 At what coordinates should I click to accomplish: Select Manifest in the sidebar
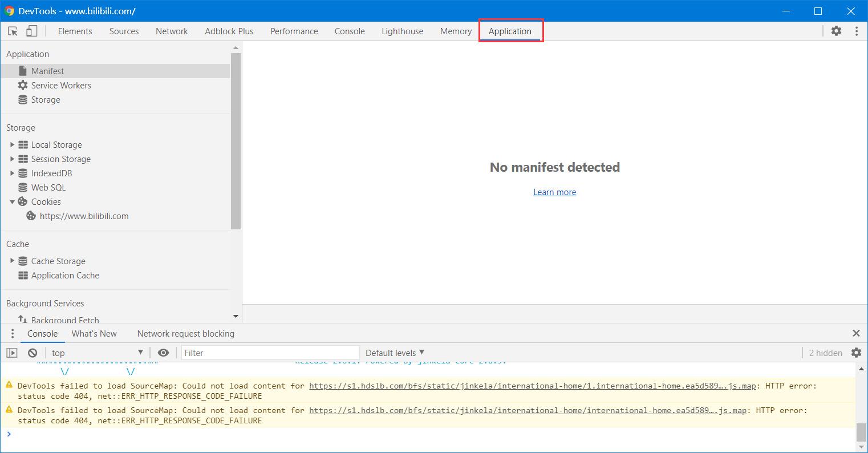point(115,71)
